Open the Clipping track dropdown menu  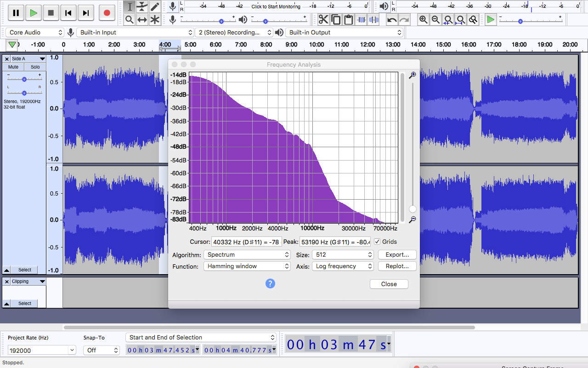click(x=28, y=282)
